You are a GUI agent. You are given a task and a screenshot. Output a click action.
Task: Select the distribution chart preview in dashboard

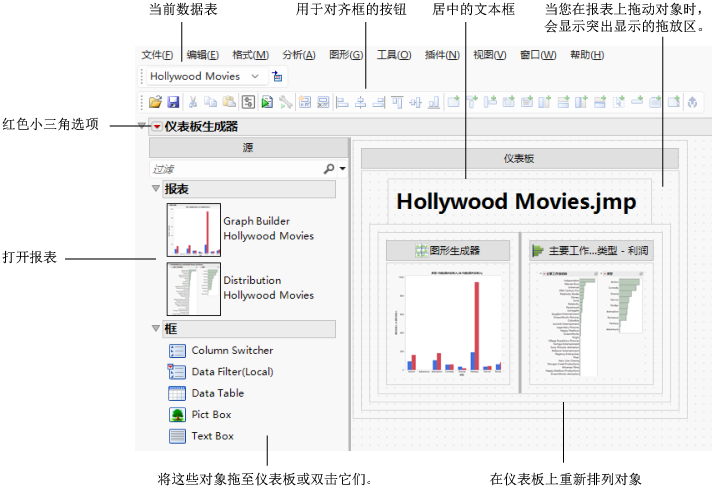point(592,324)
